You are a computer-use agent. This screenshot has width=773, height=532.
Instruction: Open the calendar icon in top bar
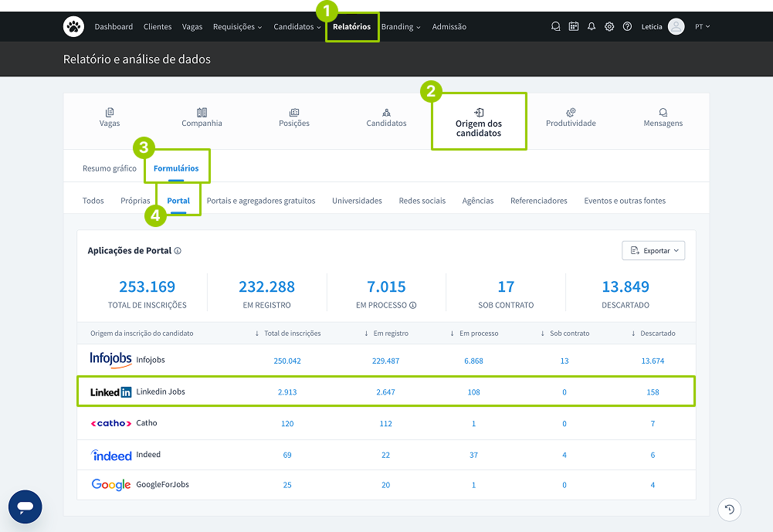point(574,26)
